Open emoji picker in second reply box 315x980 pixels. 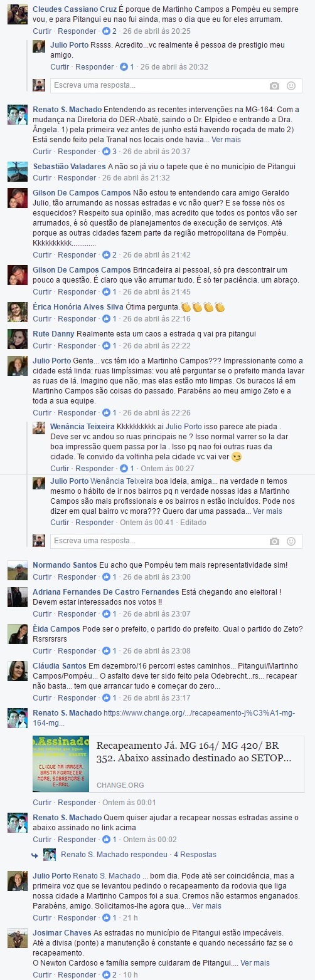(291, 541)
